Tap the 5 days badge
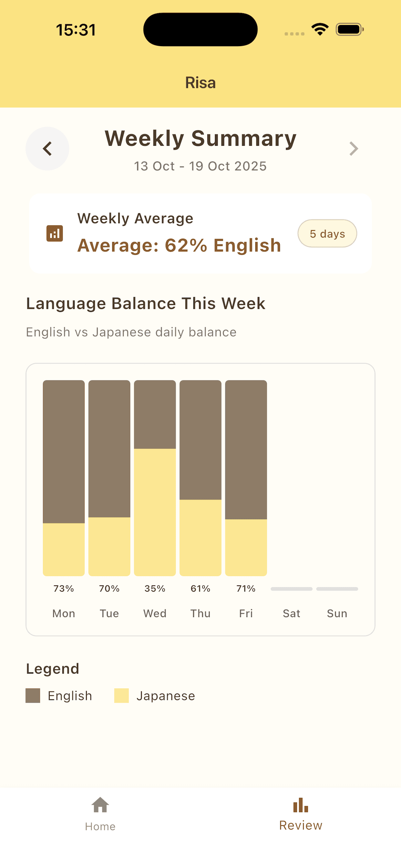401x868 pixels. point(327,233)
